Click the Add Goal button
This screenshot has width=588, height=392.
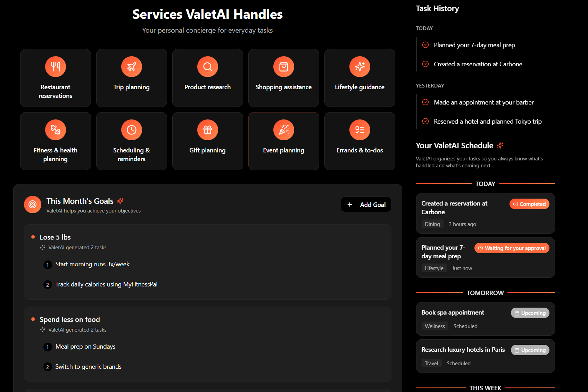pos(366,205)
